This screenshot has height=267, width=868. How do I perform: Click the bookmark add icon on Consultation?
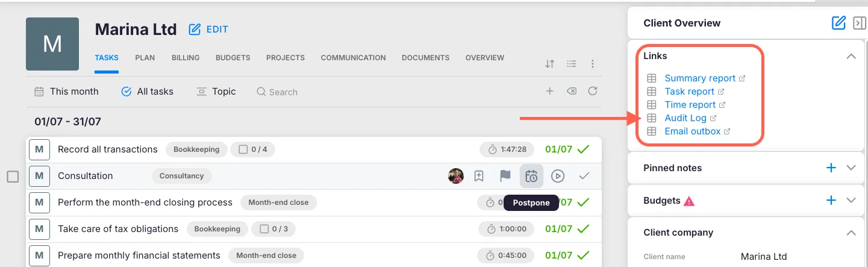tap(479, 176)
